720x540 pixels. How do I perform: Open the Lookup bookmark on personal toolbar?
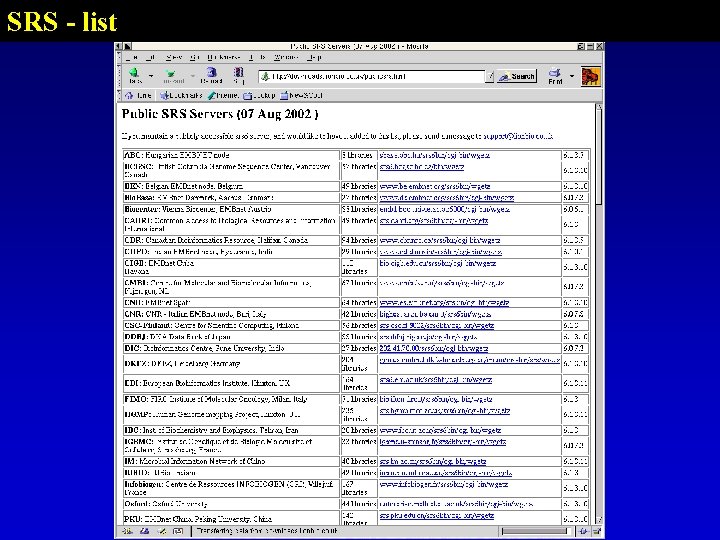pyautogui.click(x=259, y=96)
